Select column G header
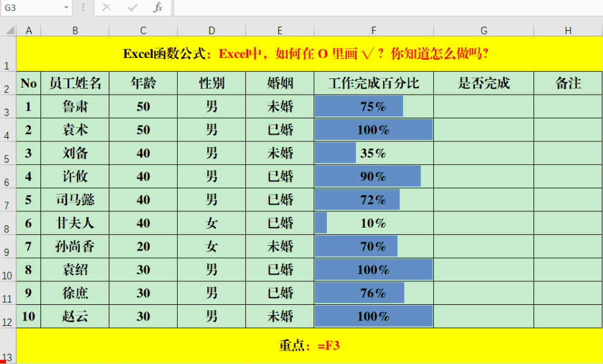603x364 pixels. 484,30
